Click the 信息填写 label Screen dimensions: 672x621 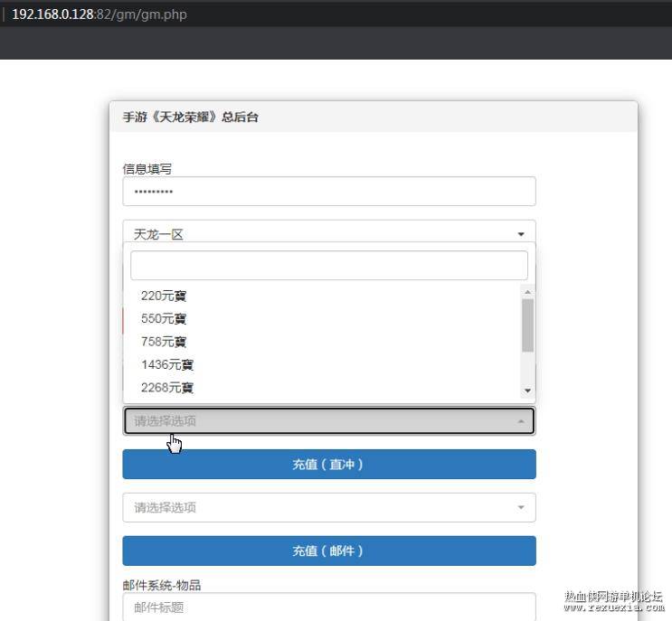click(147, 169)
